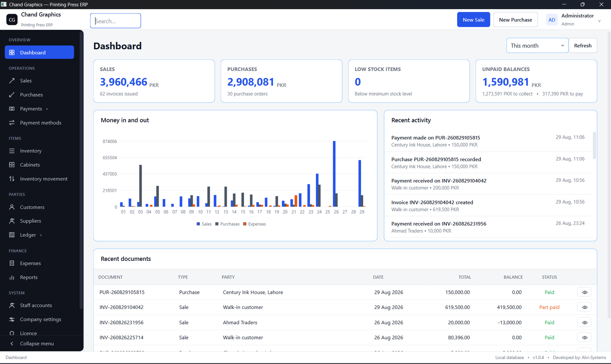The height and width of the screenshot is (364, 611).
Task: Expand the Ledger submenu chevron
Action: 41,235
